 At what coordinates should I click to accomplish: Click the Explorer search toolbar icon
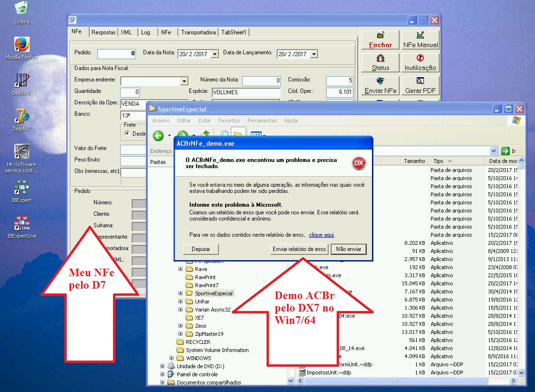pyautogui.click(x=225, y=133)
